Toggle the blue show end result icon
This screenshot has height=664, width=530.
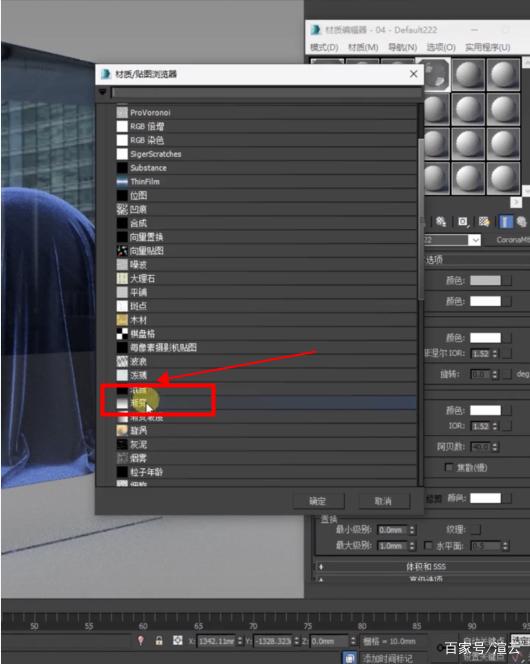[x=506, y=221]
